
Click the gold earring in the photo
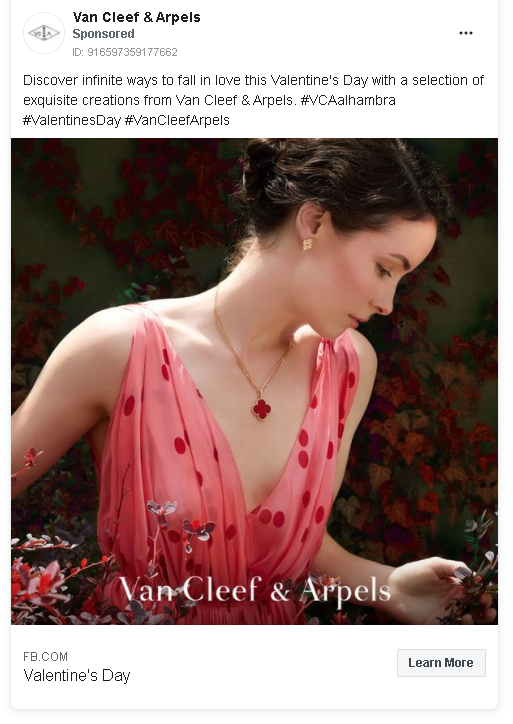pos(308,244)
